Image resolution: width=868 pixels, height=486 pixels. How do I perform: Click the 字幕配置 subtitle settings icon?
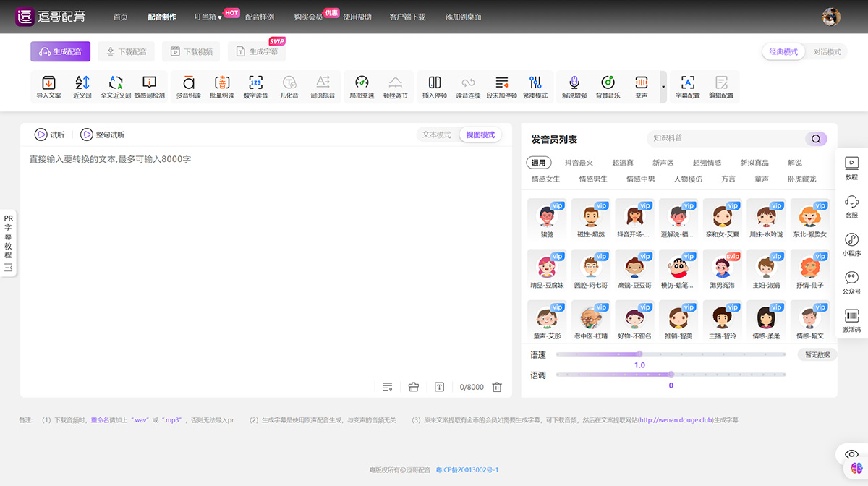tap(687, 86)
